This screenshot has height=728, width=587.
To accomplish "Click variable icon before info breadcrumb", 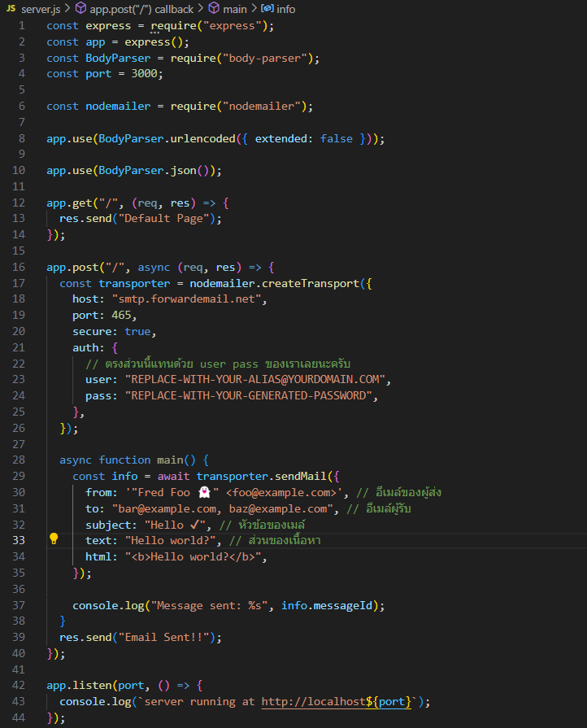I will pyautogui.click(x=267, y=8).
